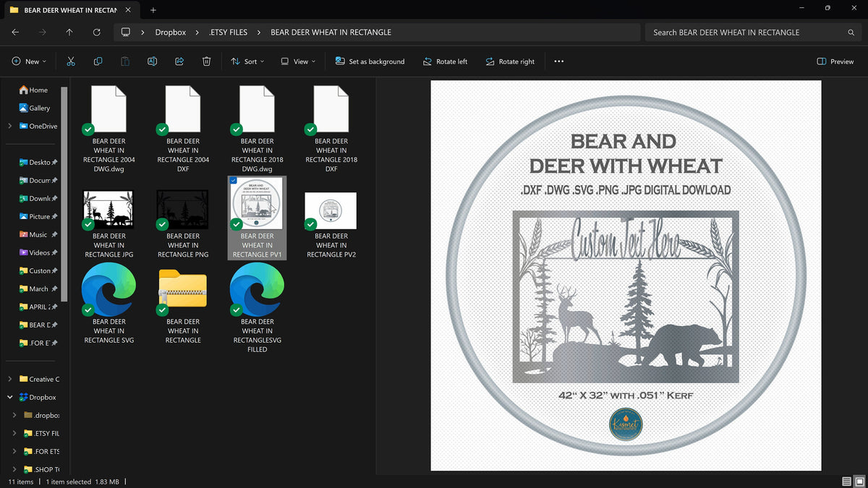Image resolution: width=868 pixels, height=488 pixels.
Task: Open the New dropdown menu
Action: (29, 61)
